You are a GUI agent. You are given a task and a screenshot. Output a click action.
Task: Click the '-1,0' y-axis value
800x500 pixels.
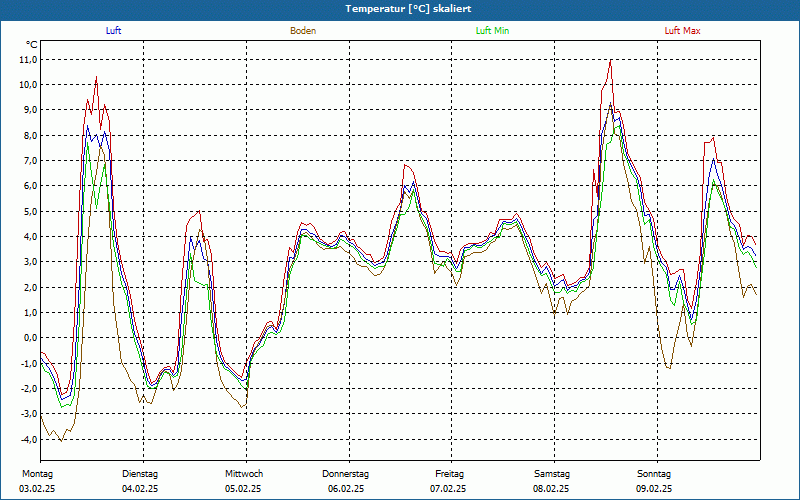coord(29,363)
